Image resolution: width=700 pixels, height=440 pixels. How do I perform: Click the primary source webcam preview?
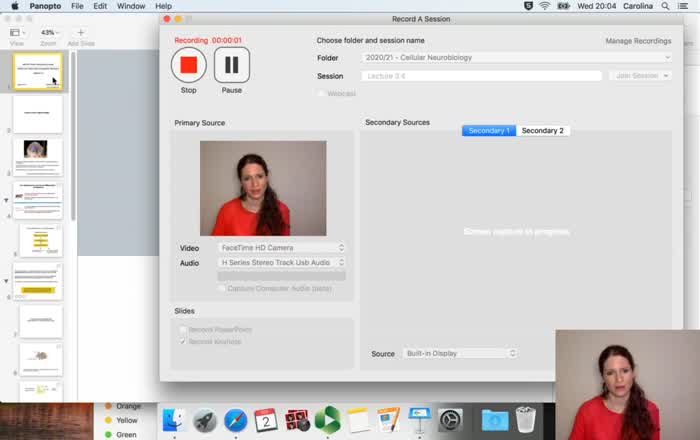click(263, 188)
